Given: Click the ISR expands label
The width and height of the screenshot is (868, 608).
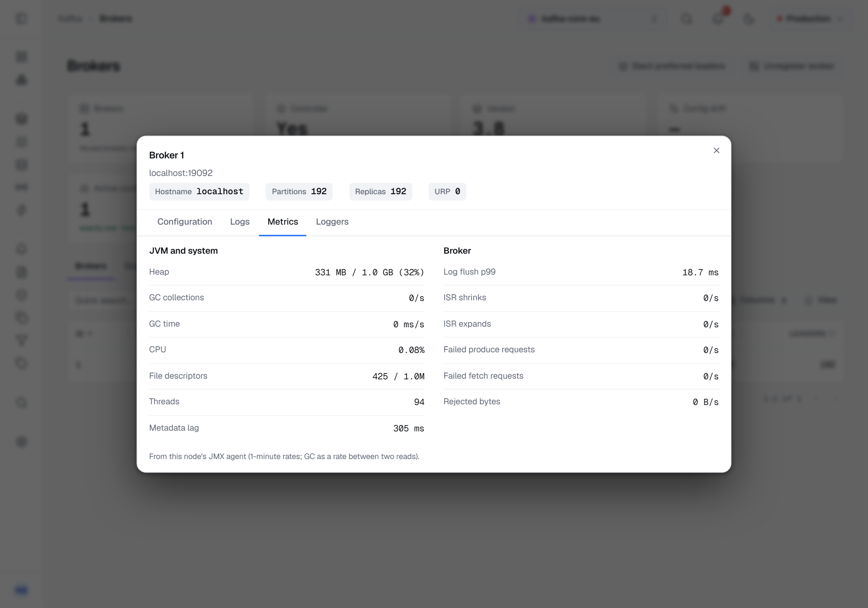Looking at the screenshot, I should [467, 324].
